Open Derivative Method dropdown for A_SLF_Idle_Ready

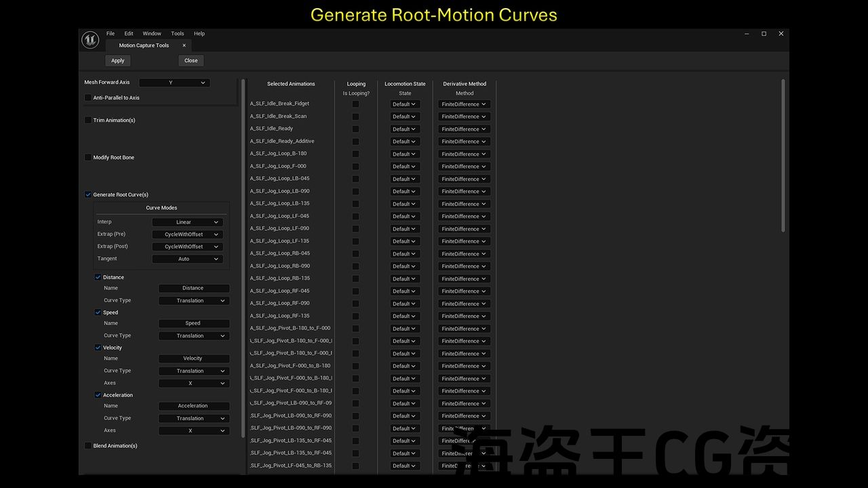pos(464,129)
